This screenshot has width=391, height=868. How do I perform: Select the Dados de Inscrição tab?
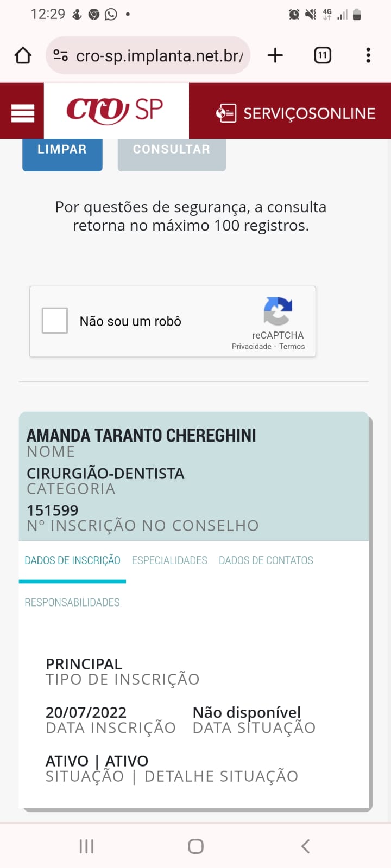coord(72,560)
